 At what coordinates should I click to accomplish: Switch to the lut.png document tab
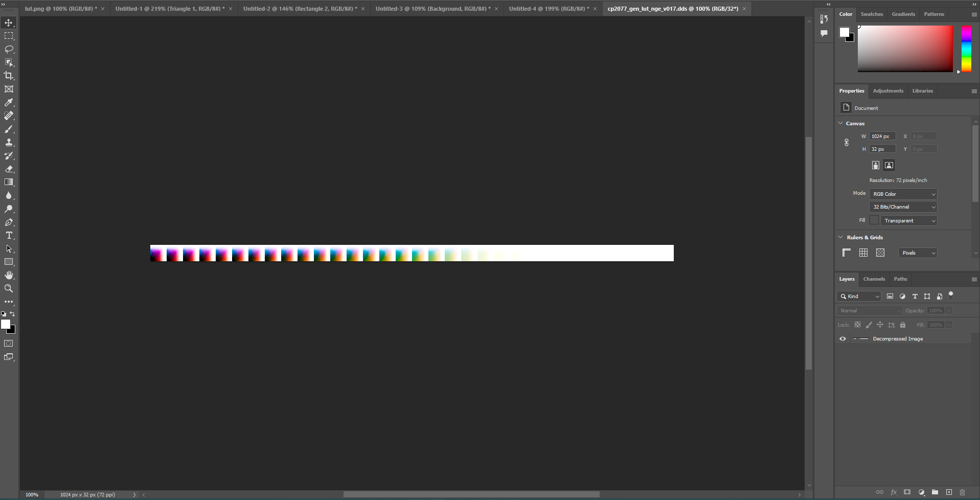point(59,9)
